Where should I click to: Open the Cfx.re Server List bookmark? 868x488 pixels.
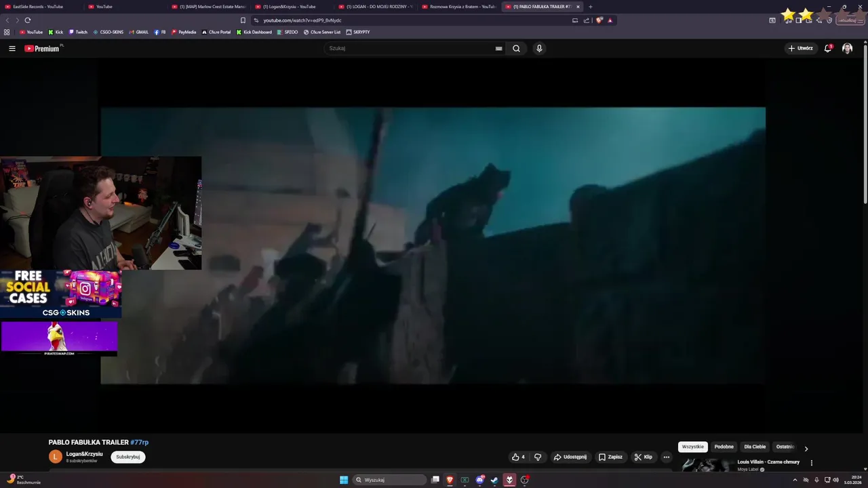(322, 32)
